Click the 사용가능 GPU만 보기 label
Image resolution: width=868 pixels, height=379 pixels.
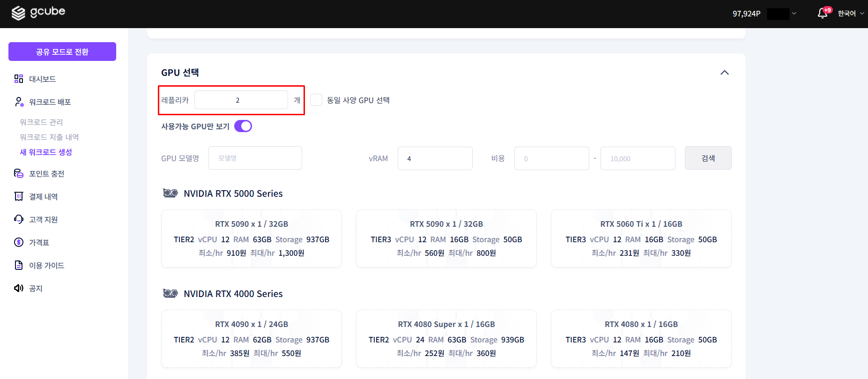(x=195, y=126)
